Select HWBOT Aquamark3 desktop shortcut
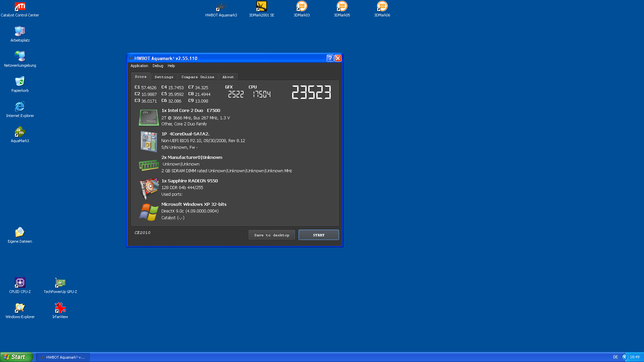The width and height of the screenshot is (644, 362). pos(221,9)
